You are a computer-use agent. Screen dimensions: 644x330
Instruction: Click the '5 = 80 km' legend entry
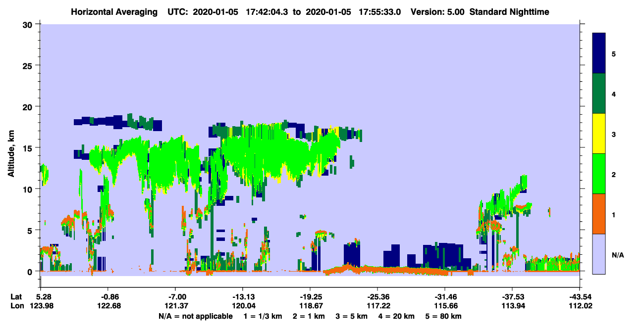coord(444,316)
